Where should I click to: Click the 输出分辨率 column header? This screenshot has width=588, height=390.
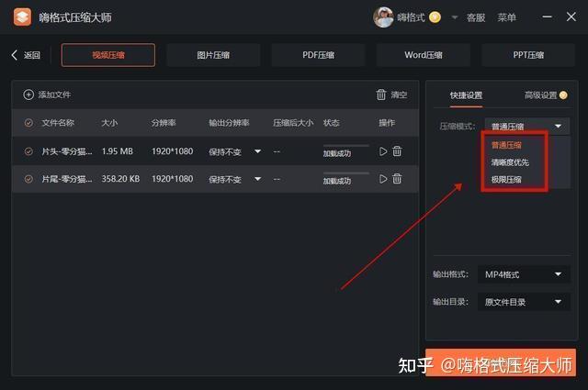click(229, 123)
